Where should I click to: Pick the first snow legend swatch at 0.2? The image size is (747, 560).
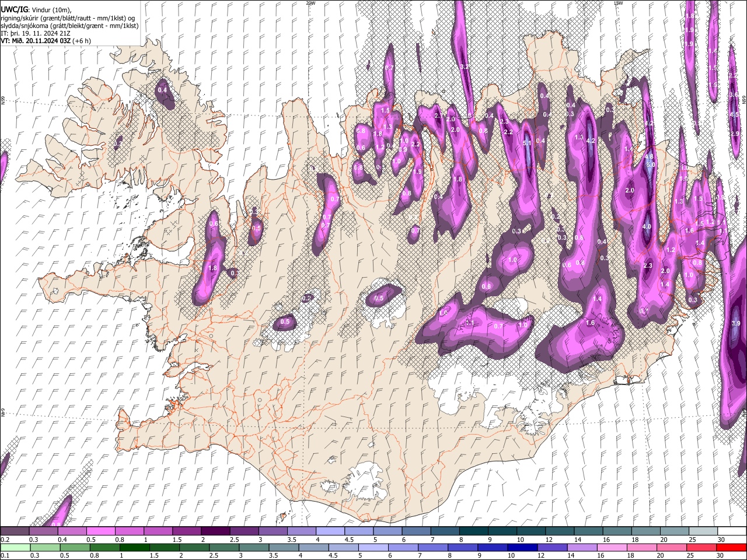[x=14, y=531]
